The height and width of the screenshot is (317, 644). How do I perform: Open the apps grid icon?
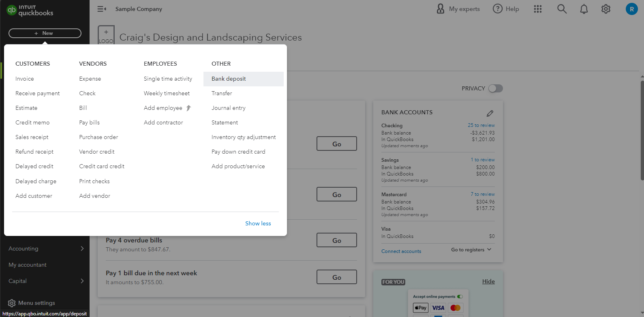click(538, 9)
